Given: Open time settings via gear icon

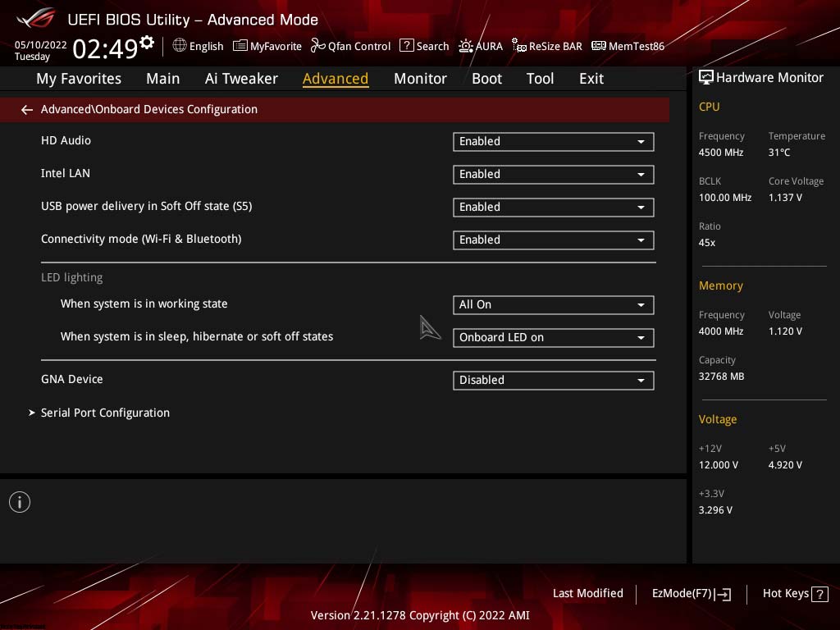Looking at the screenshot, I should click(x=147, y=43).
